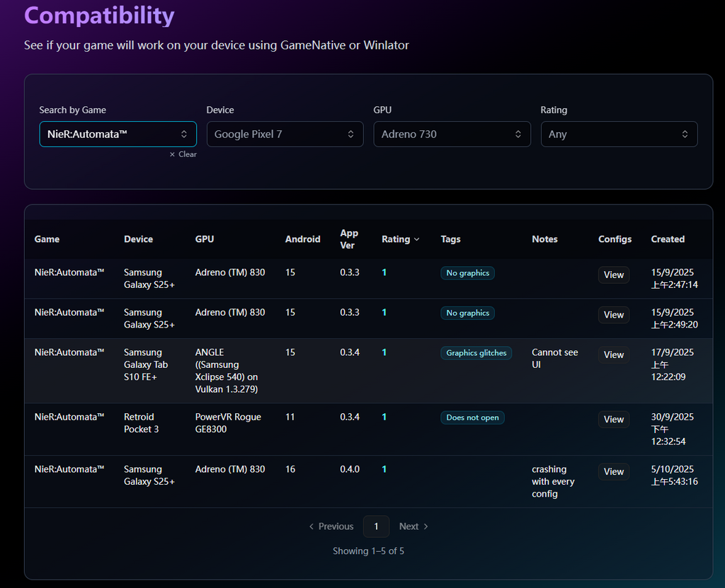Click the first No graphics tag
This screenshot has width=725, height=588.
467,273
